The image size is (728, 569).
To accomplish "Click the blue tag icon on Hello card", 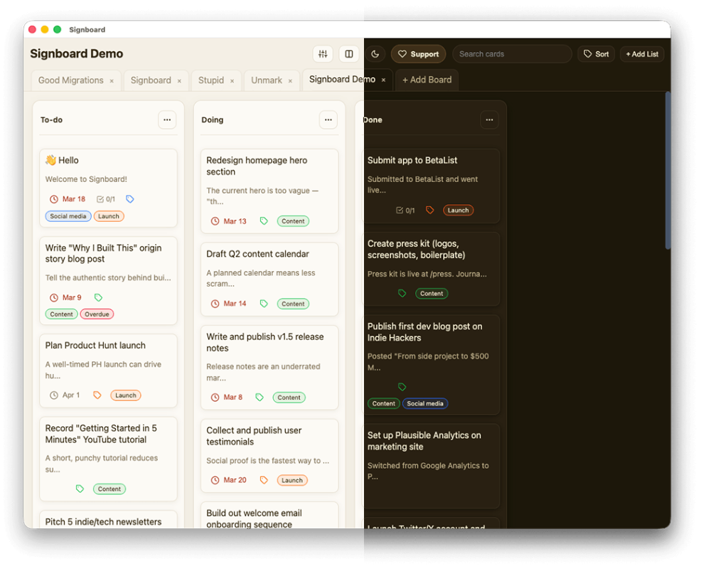I will (x=130, y=199).
